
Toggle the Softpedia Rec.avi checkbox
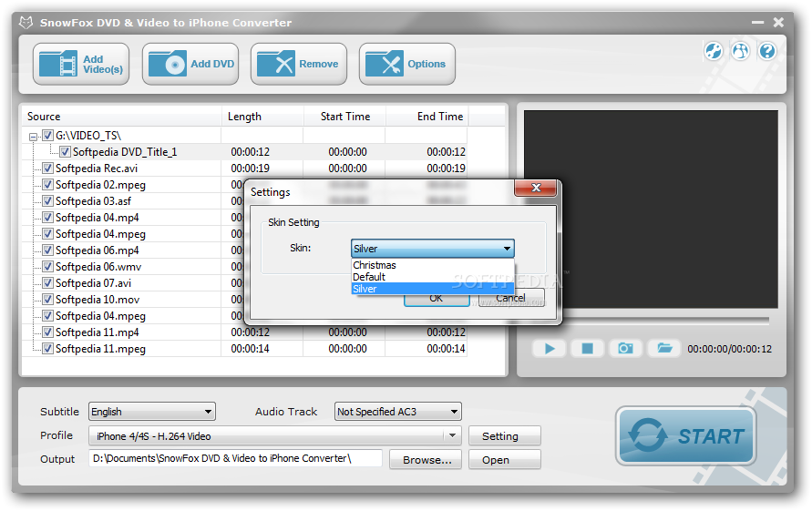[x=47, y=169]
